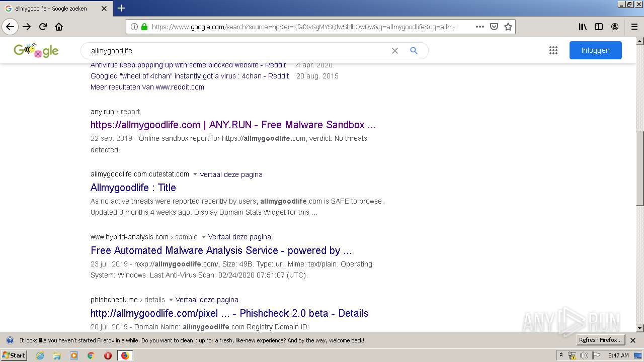This screenshot has height=362, width=644.
Task: Open Googled wheel of 4chan Reddit result
Action: (x=190, y=76)
